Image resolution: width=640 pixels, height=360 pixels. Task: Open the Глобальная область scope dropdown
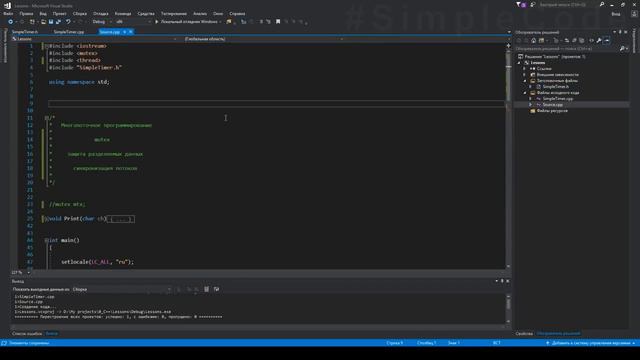click(x=263, y=39)
